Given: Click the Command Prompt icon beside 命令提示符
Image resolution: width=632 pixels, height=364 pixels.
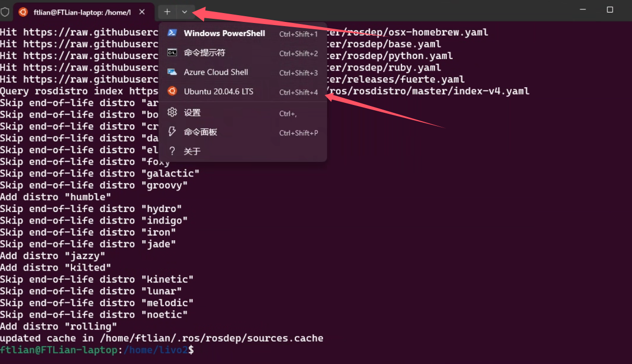Looking at the screenshot, I should pyautogui.click(x=172, y=52).
